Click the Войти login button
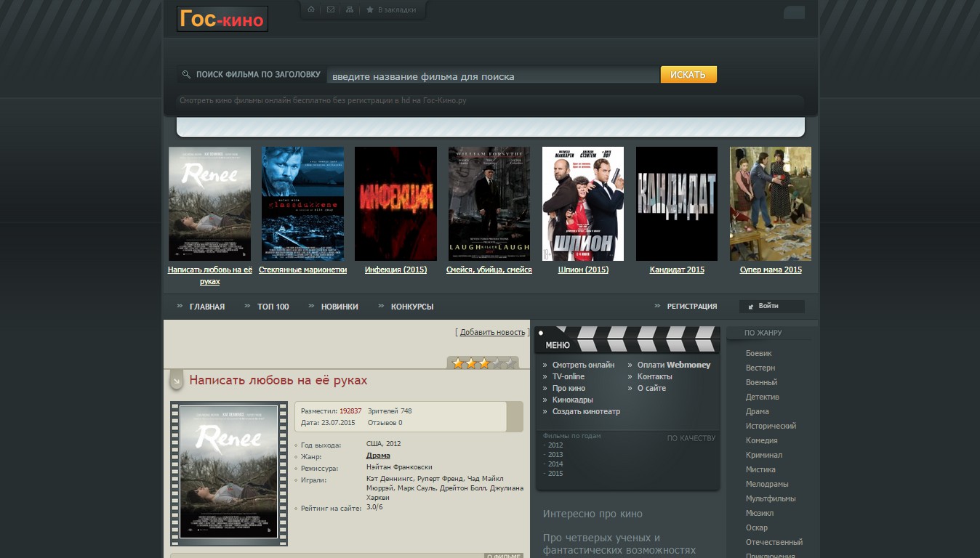 [772, 307]
